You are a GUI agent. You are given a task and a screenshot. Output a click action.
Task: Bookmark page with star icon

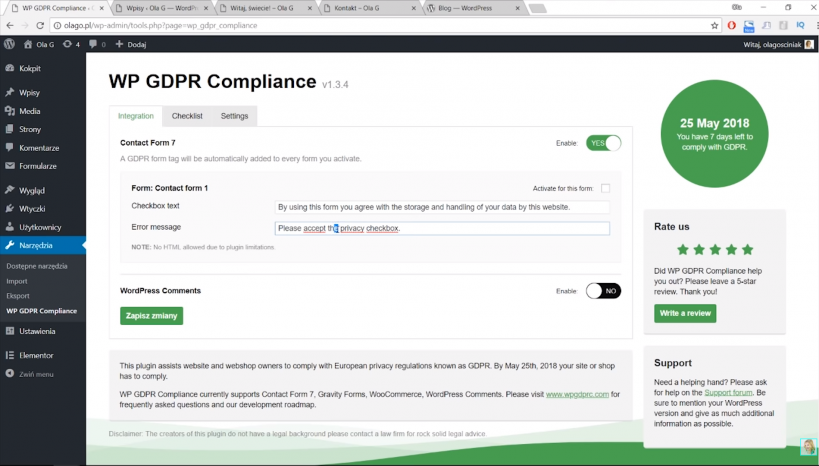714,25
